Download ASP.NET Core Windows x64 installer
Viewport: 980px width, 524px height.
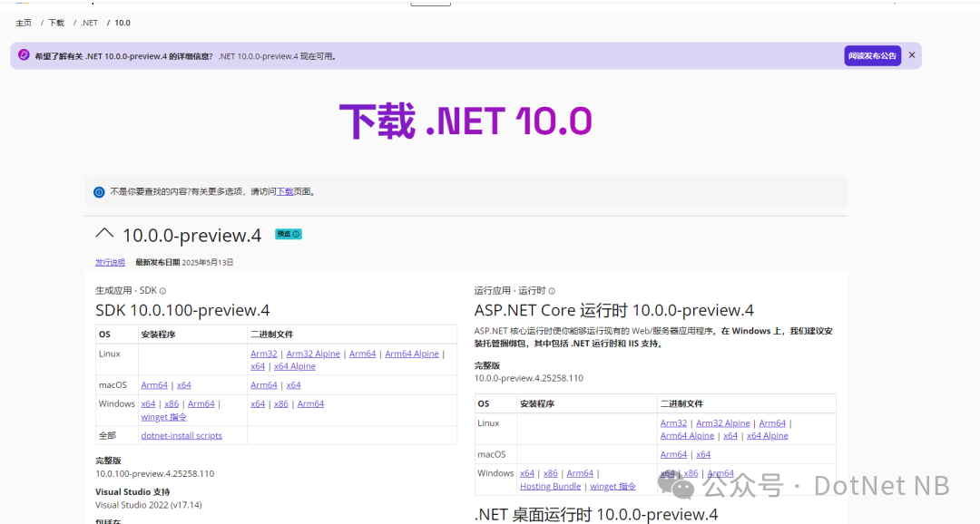(527, 473)
